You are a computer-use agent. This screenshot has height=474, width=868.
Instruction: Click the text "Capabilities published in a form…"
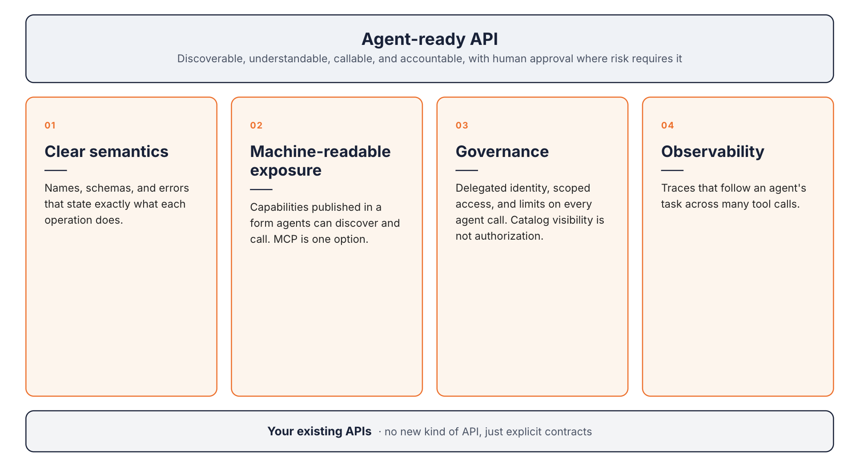coord(325,223)
